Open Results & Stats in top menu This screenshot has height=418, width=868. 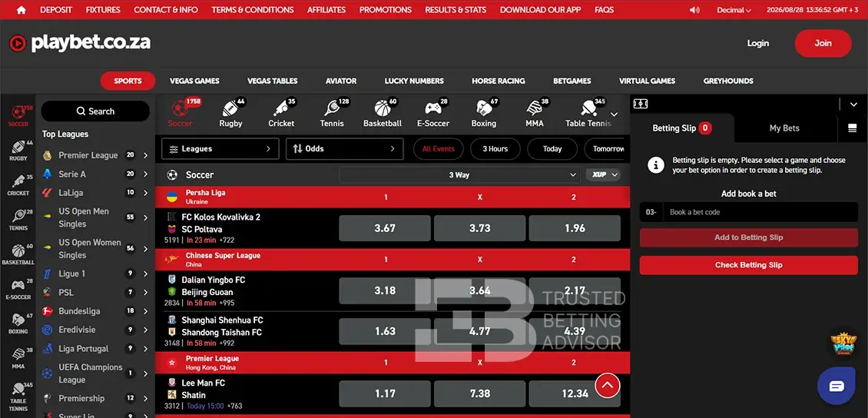tap(456, 10)
